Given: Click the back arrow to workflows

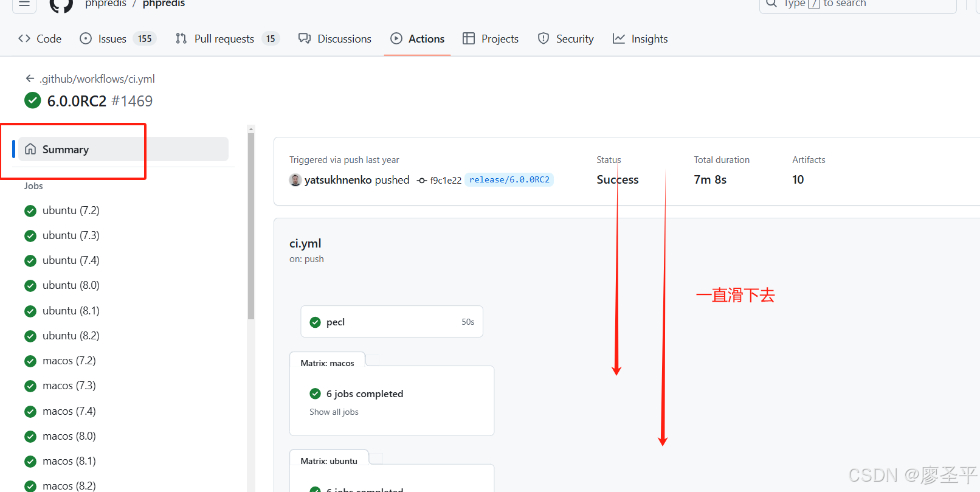Looking at the screenshot, I should (x=30, y=78).
